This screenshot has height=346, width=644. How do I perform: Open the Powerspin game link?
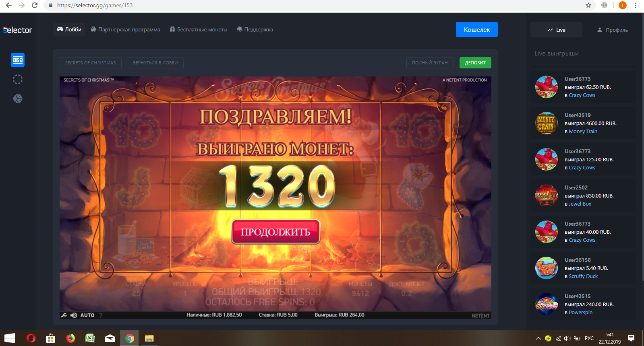pyautogui.click(x=580, y=313)
